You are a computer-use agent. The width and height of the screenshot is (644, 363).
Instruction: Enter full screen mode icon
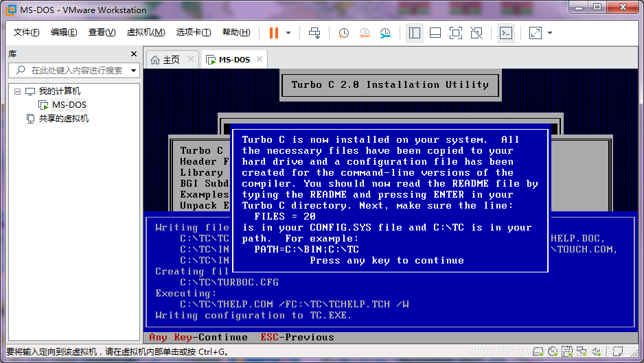(455, 33)
